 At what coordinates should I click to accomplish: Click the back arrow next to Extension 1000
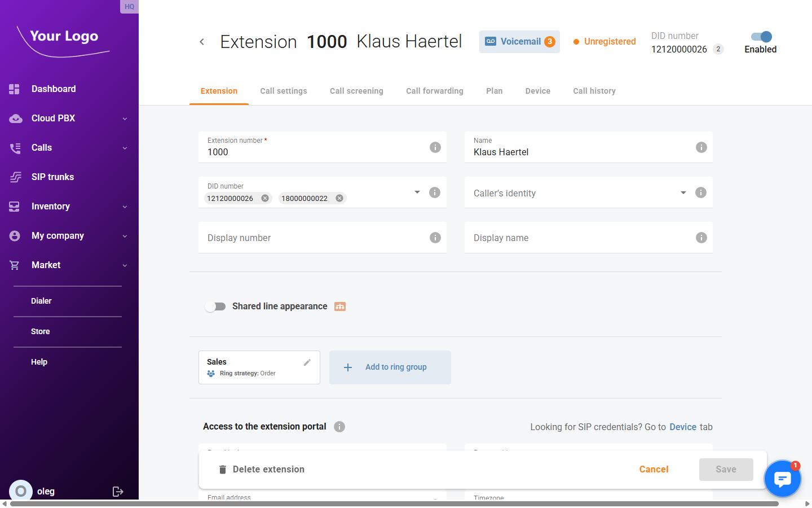pos(202,41)
